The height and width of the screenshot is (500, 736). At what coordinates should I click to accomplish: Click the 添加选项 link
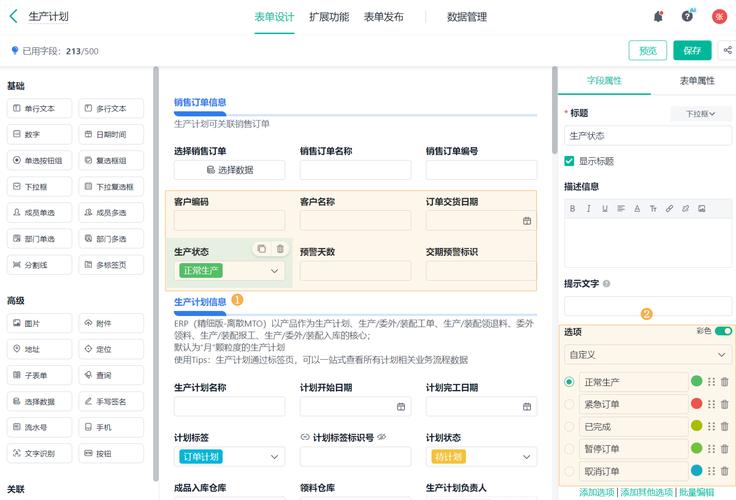[x=597, y=492]
